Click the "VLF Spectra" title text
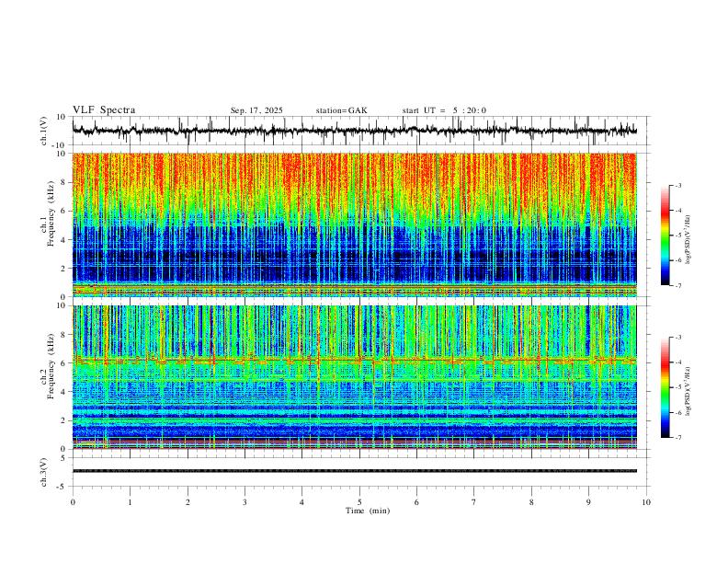This screenshot has height=563, width=728. 104,110
